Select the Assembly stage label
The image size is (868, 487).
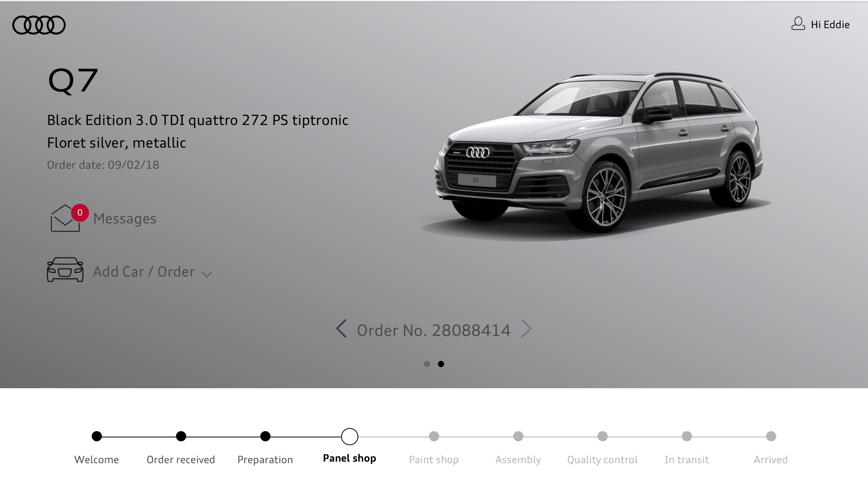tap(518, 460)
